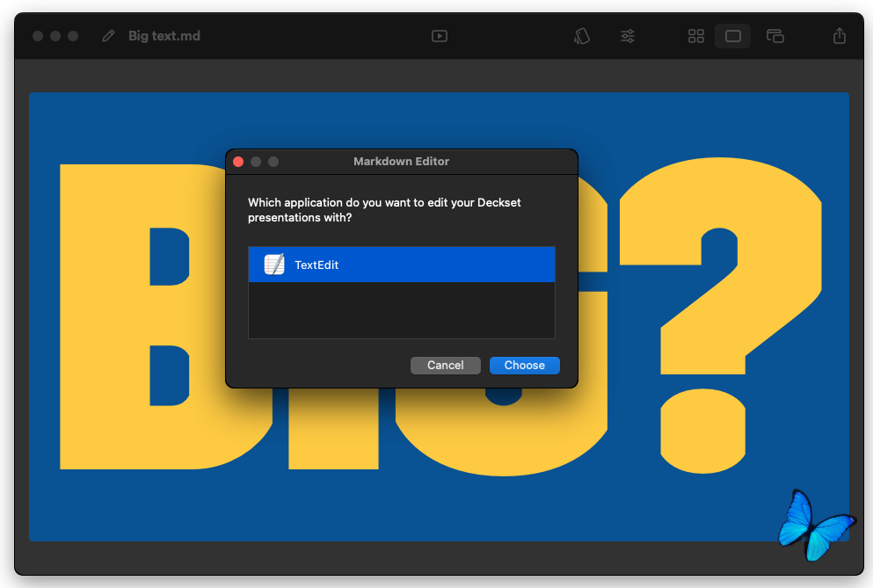The image size is (873, 588).
Task: Open the customize sliders icon in toolbar
Action: [628, 36]
